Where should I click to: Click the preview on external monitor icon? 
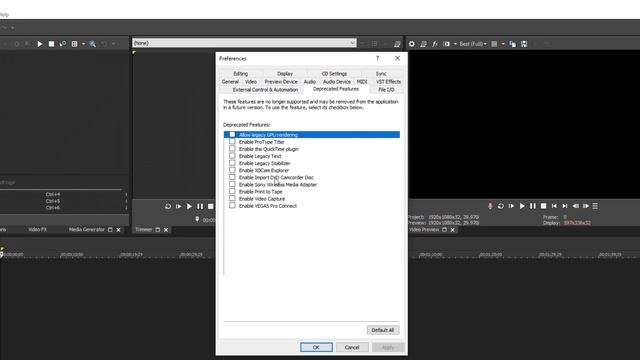click(x=423, y=44)
